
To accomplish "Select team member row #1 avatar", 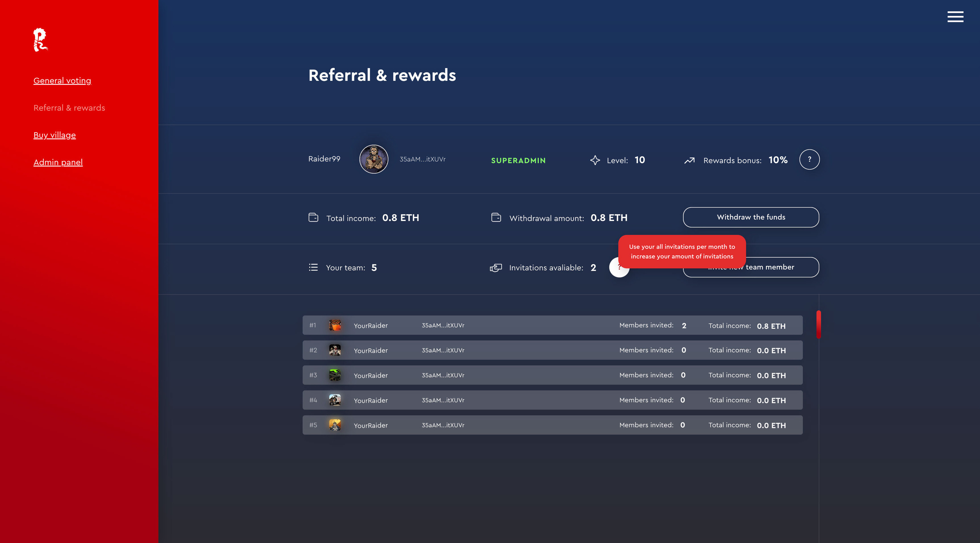I will coord(335,325).
